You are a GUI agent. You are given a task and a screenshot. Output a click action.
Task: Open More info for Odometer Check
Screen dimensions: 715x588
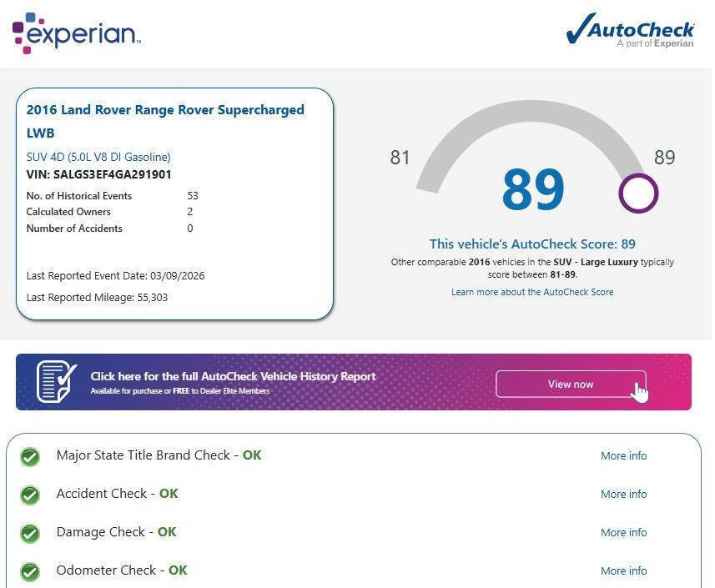pos(624,570)
